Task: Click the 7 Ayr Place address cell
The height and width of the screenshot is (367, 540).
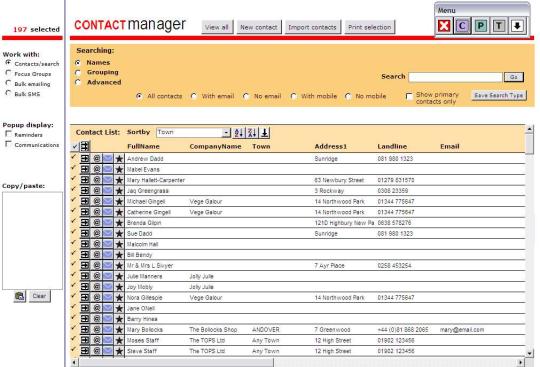Action: point(329,266)
